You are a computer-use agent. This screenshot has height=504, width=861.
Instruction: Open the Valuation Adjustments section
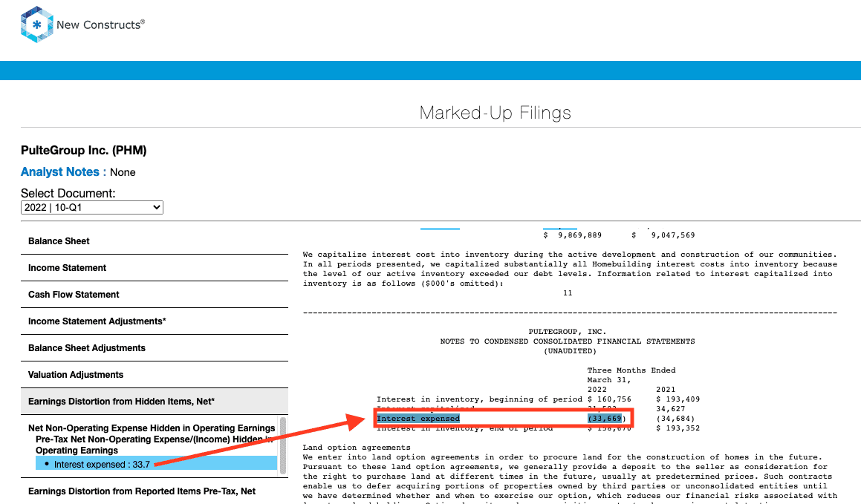tap(155, 375)
